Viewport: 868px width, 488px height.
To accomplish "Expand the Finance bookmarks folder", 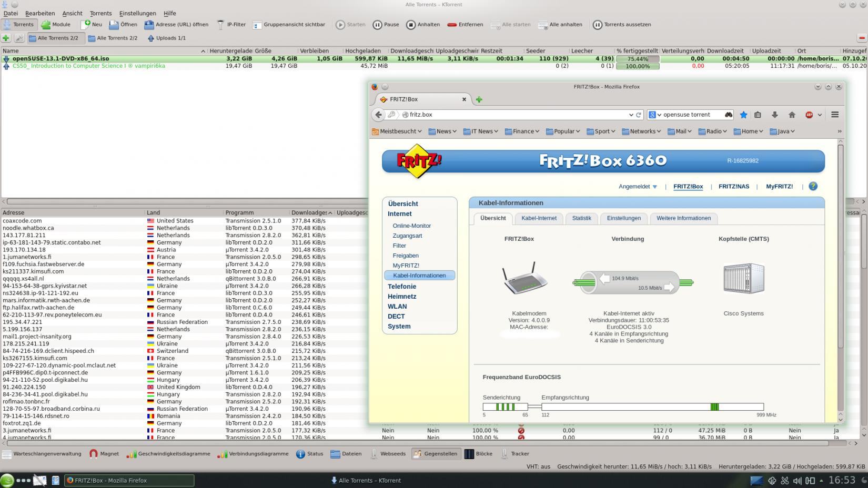I will [522, 131].
